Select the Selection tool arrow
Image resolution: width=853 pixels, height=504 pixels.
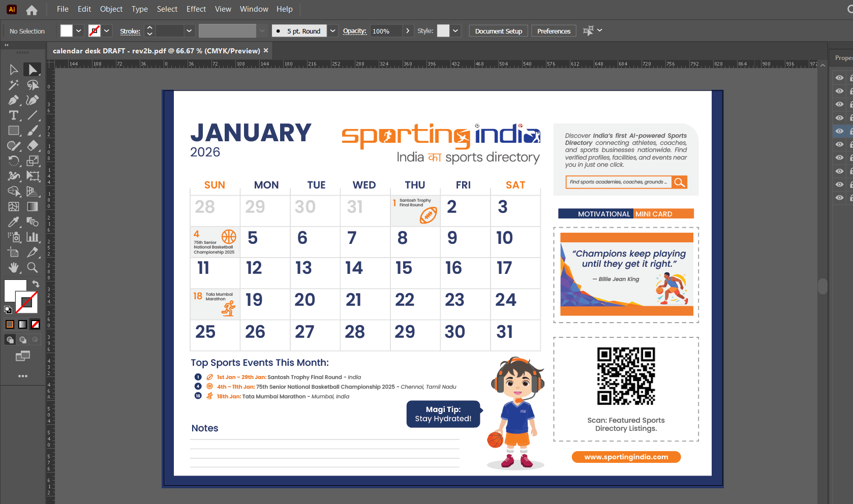[x=14, y=70]
